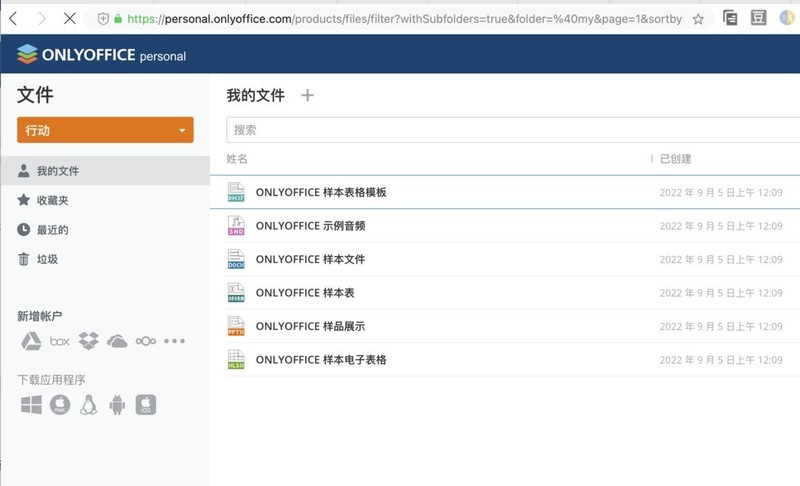
Task: Click the PPTX icon of 样品展示
Action: pos(236,326)
